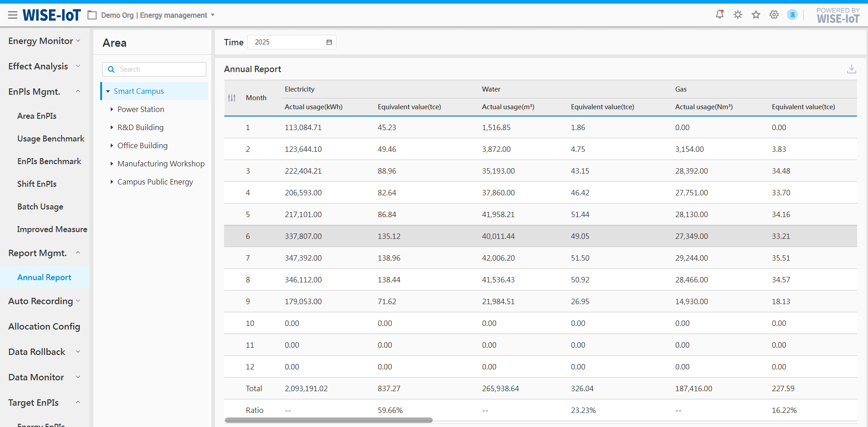Open the Usage Benchmark menu item

(51, 139)
